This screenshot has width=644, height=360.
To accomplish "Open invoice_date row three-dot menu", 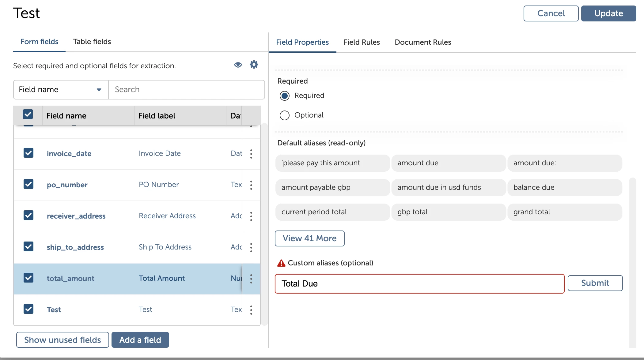I will pos(251,154).
